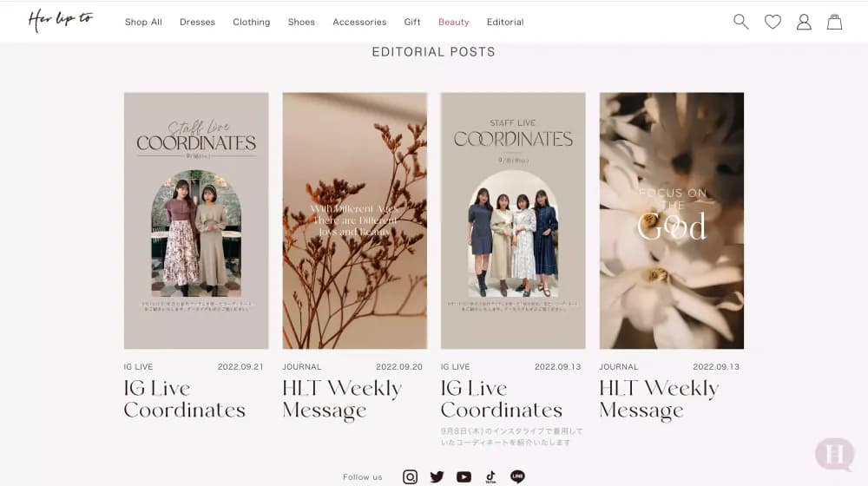Open the search magnifier icon

point(740,23)
